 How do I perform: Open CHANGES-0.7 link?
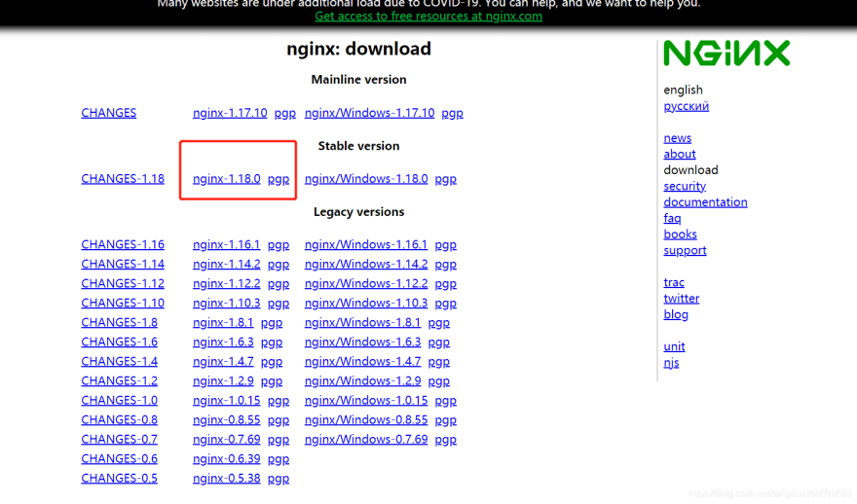point(119,439)
